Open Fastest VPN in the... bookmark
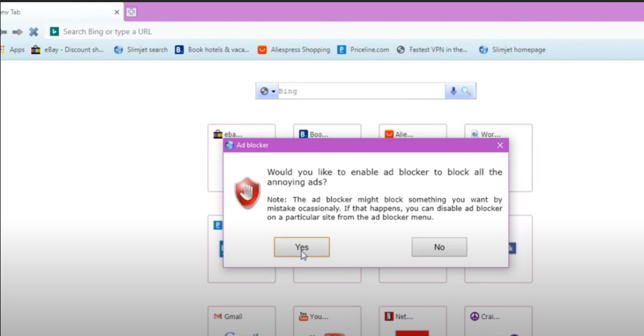This screenshot has height=336, width=644. (x=432, y=50)
